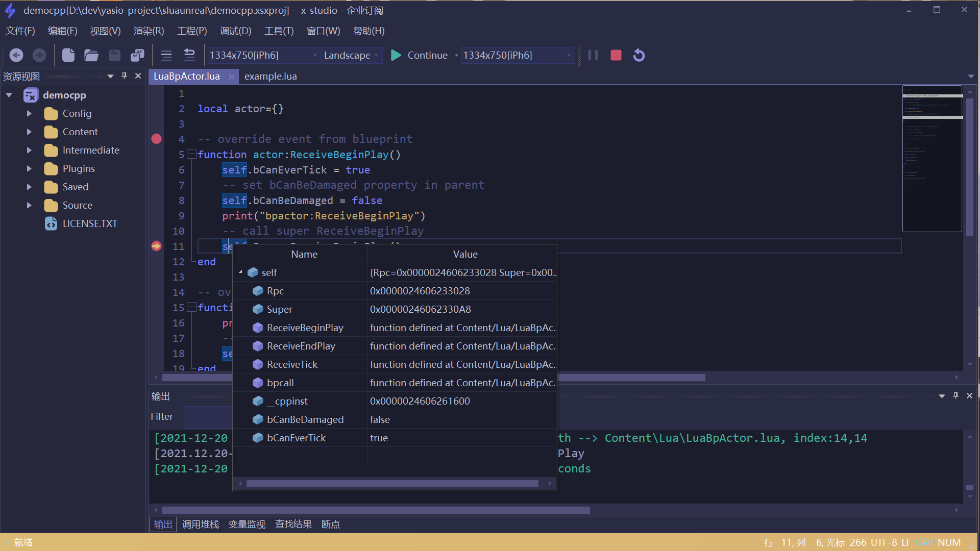The width and height of the screenshot is (980, 551).
Task: Click the save all toolbar icon
Action: tap(137, 55)
